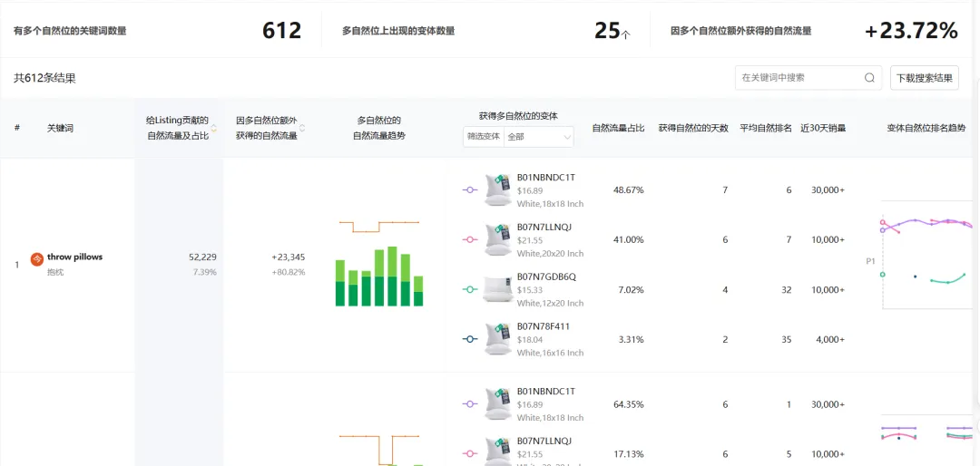Click White,12x20 Inch variant text
This screenshot has height=466, width=980.
(550, 303)
